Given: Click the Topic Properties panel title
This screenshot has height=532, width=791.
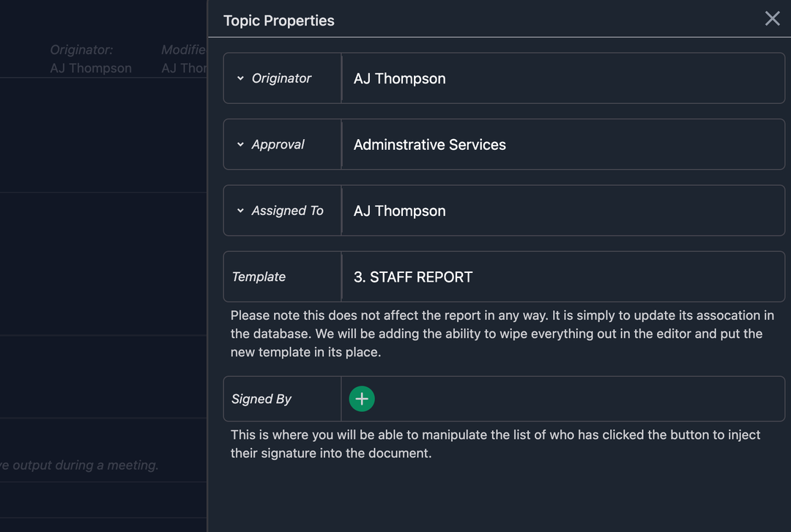Looking at the screenshot, I should click(278, 20).
